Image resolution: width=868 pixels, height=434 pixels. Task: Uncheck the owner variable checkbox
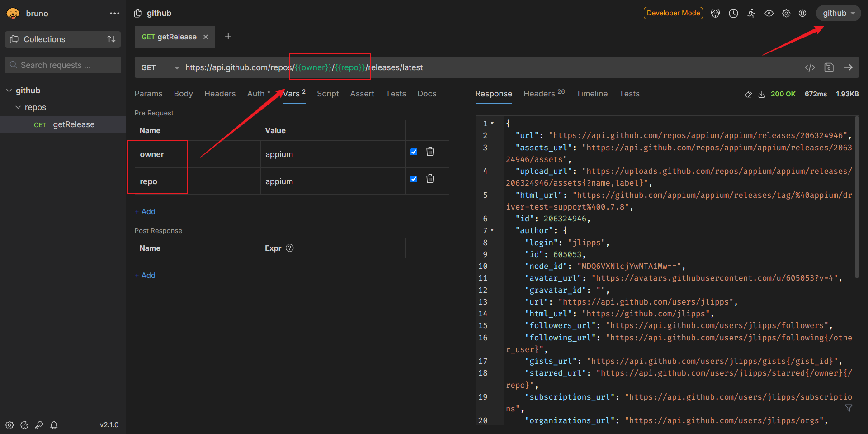tap(414, 152)
